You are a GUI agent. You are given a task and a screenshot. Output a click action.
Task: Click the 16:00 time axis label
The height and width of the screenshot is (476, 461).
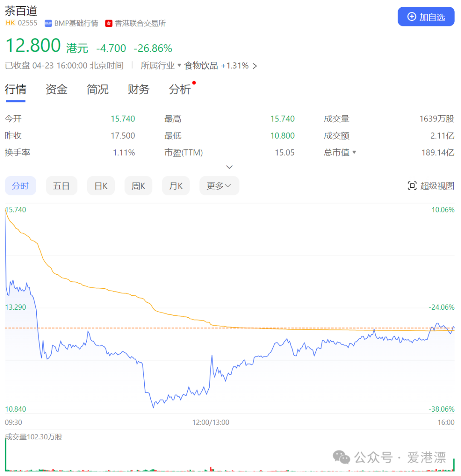click(446, 422)
